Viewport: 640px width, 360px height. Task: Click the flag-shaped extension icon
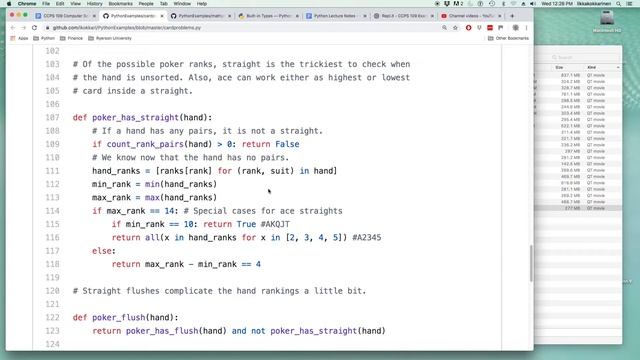pos(501,28)
